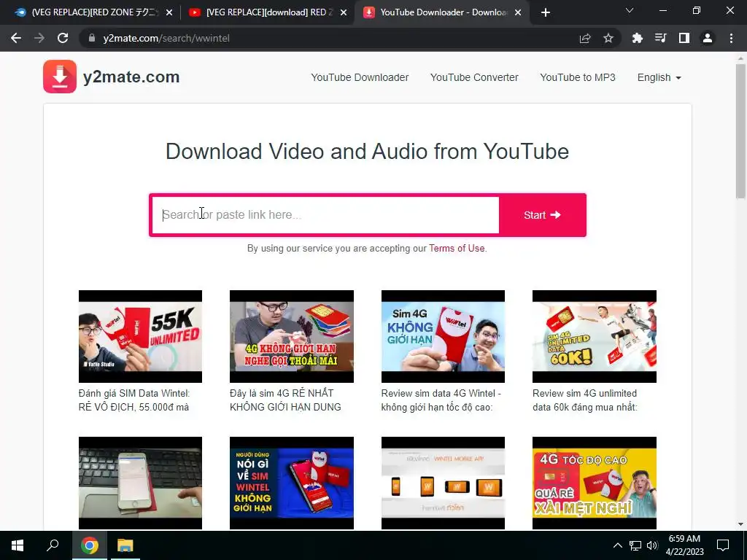Click the Chrome taskbar icon
This screenshot has width=747, height=560.
tap(89, 545)
